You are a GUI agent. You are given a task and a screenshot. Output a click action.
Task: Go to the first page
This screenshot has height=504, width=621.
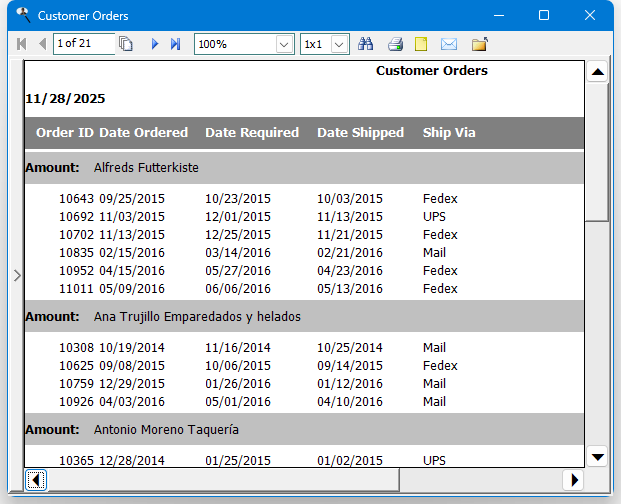pyautogui.click(x=22, y=44)
